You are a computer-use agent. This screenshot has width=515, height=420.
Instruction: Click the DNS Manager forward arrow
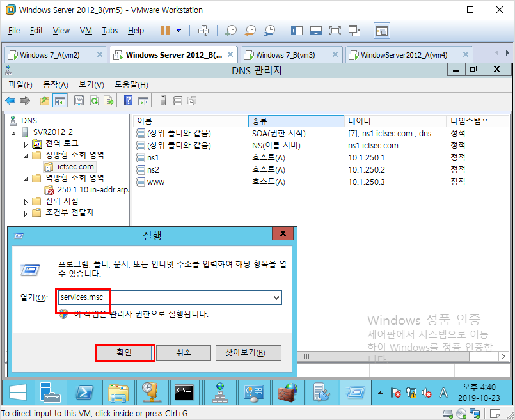(25, 101)
